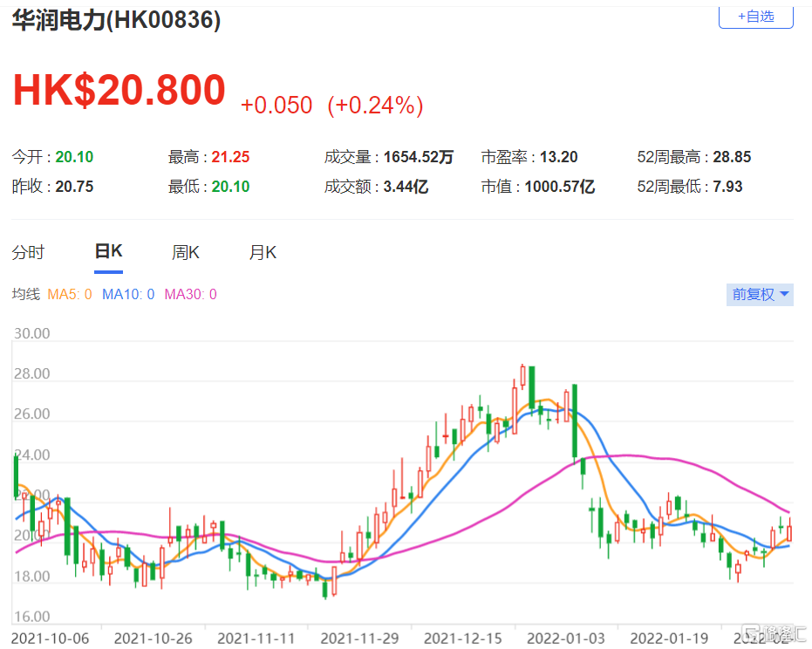
Task: Click the 格隆汇 watermark logo icon
Action: tap(750, 633)
